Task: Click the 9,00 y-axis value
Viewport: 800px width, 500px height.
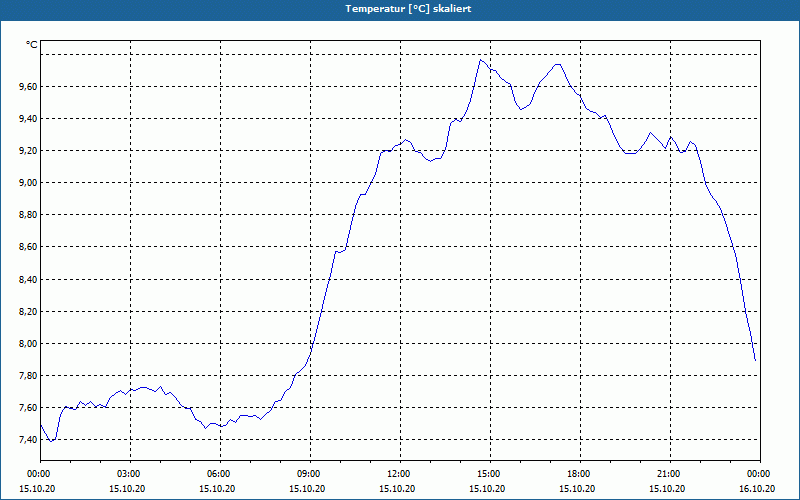Action: [28, 183]
